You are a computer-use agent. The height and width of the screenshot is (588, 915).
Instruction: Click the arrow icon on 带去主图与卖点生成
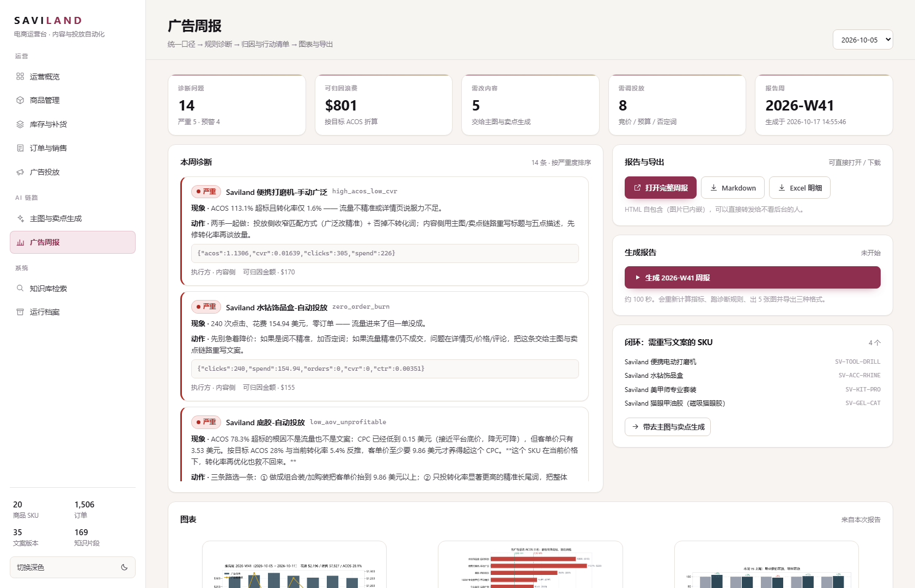635,427
